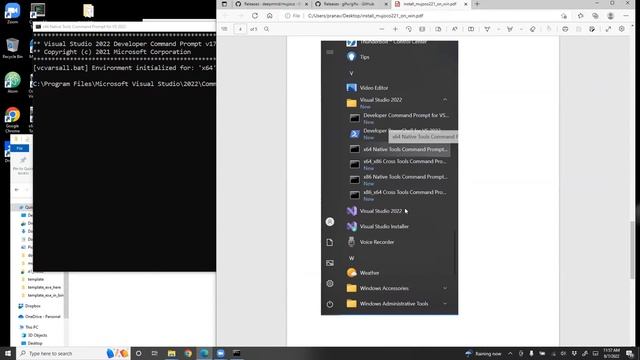Rotate the PDF page

tap(409, 29)
